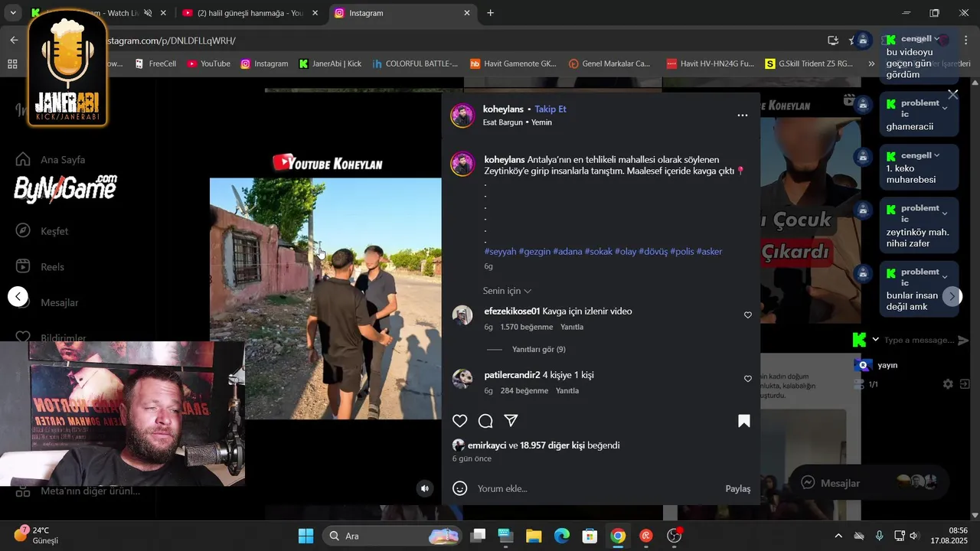Launch Microsoft Edge from taskbar
980x551 pixels.
click(x=561, y=536)
